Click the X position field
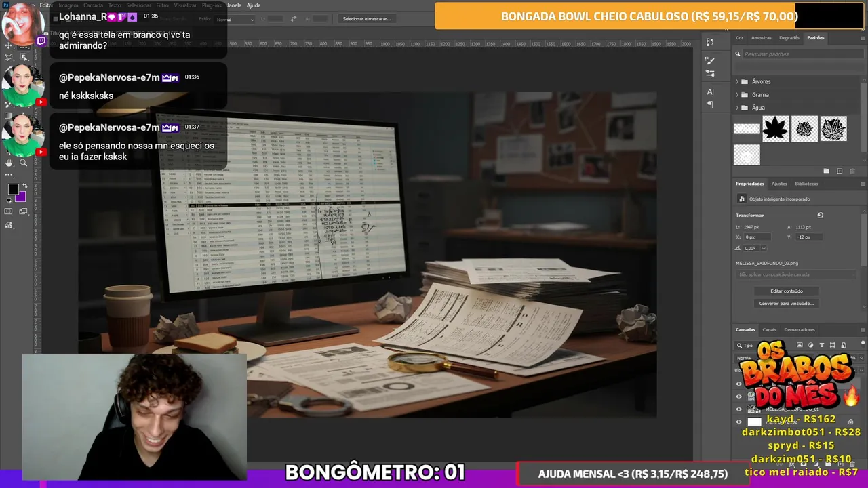This screenshot has width=868, height=488. (x=757, y=237)
